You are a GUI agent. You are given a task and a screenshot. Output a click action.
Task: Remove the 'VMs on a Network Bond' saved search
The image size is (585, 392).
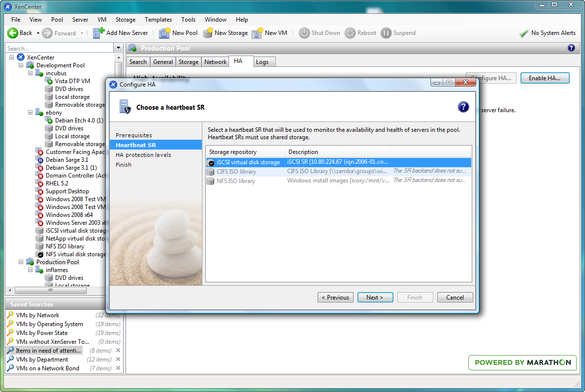click(x=118, y=368)
